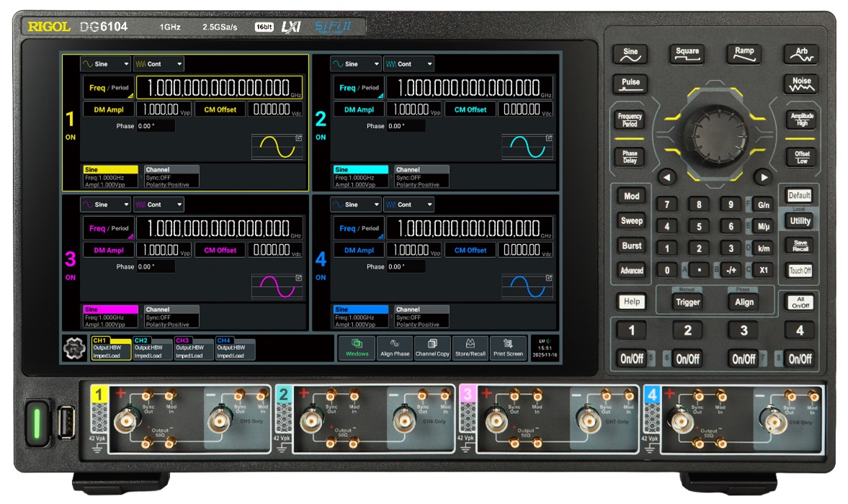848x504 pixels.
Task: Select the Align Phase icon
Action: pyautogui.click(x=395, y=348)
